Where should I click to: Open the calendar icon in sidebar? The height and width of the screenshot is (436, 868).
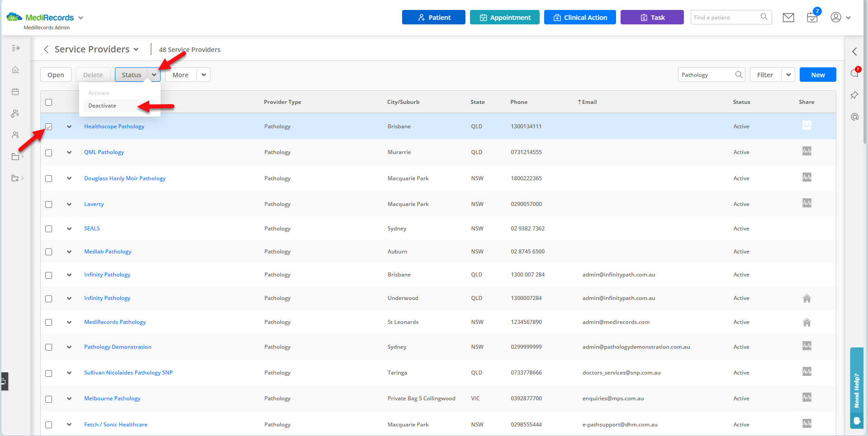click(15, 92)
